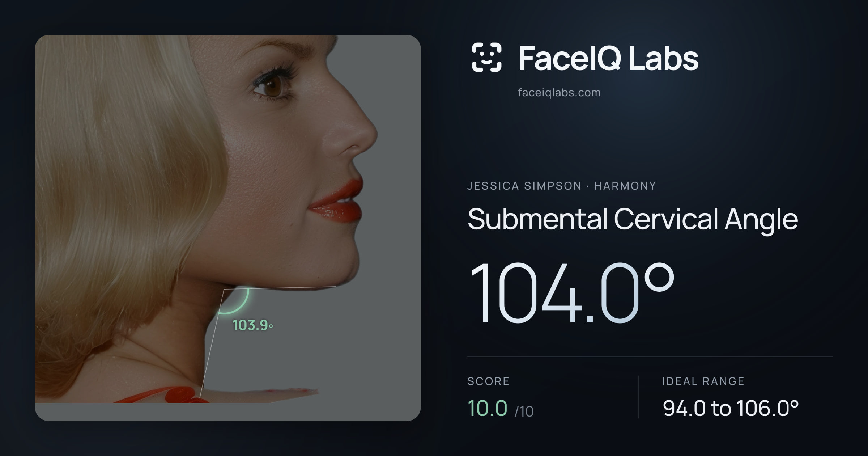Open the faceiqlabs.com link
The height and width of the screenshot is (456, 868).
point(559,93)
